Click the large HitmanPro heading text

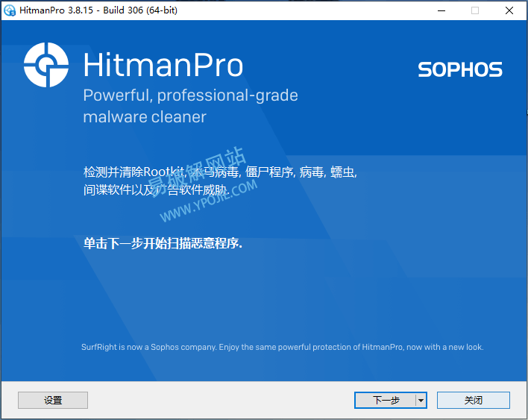coord(163,65)
